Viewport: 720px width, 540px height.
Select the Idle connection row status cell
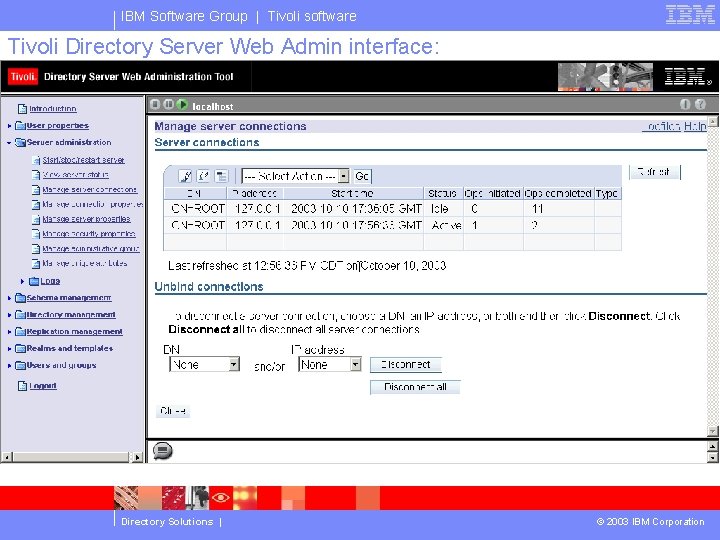point(443,209)
